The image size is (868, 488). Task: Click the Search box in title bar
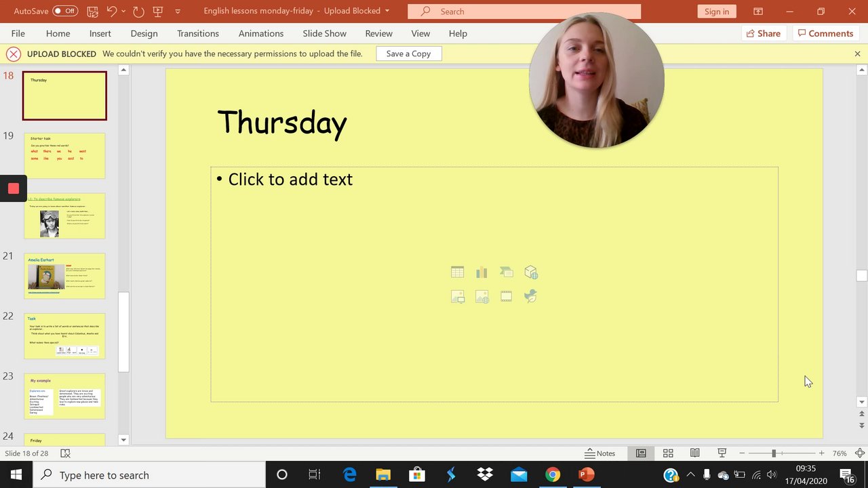point(524,12)
